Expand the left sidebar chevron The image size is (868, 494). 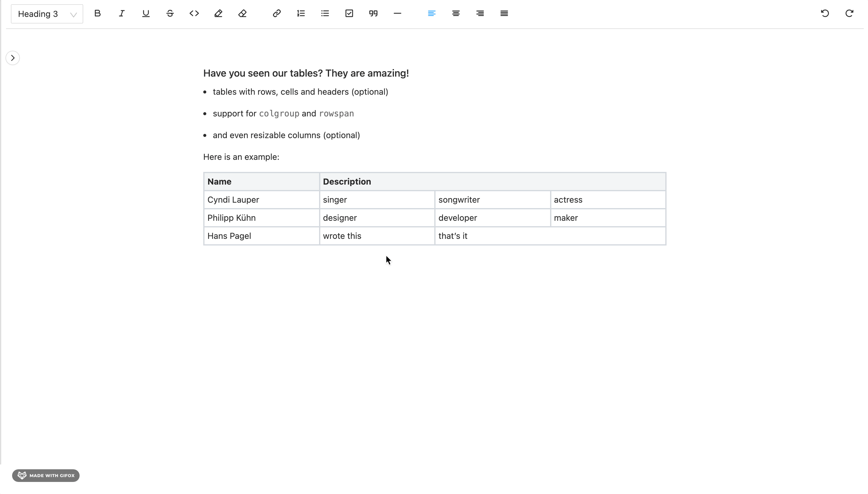[x=13, y=58]
